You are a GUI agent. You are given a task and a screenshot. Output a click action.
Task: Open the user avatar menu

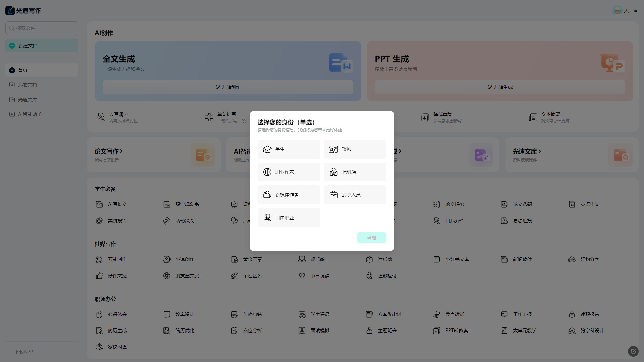pyautogui.click(x=617, y=11)
